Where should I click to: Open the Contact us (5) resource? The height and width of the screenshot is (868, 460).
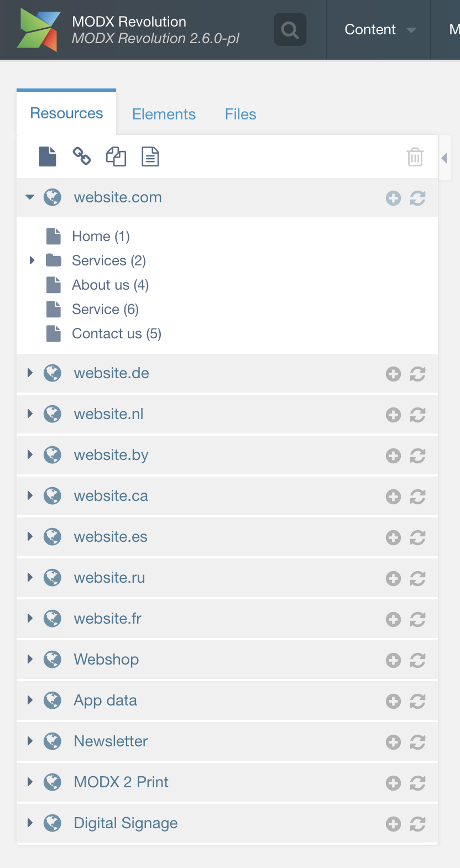pyautogui.click(x=117, y=333)
